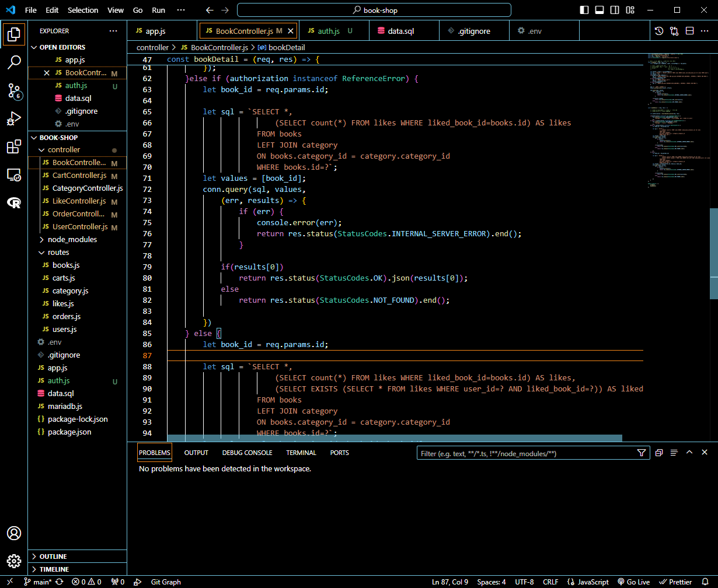
Task: Click Prettier in the status bar
Action: [676, 582]
